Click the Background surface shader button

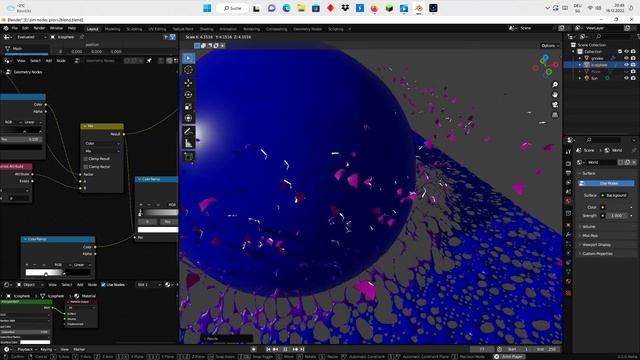pyautogui.click(x=616, y=196)
